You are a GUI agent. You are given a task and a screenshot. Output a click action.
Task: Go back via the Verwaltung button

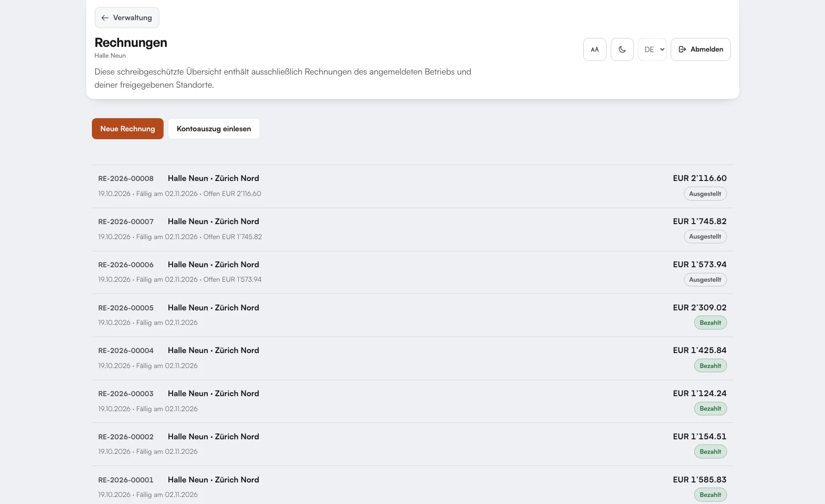pyautogui.click(x=127, y=18)
